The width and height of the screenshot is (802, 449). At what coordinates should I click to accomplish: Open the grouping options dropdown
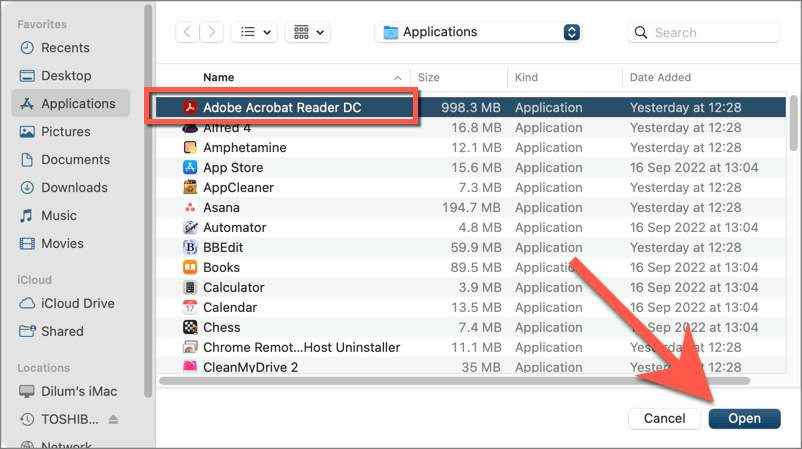tap(307, 32)
